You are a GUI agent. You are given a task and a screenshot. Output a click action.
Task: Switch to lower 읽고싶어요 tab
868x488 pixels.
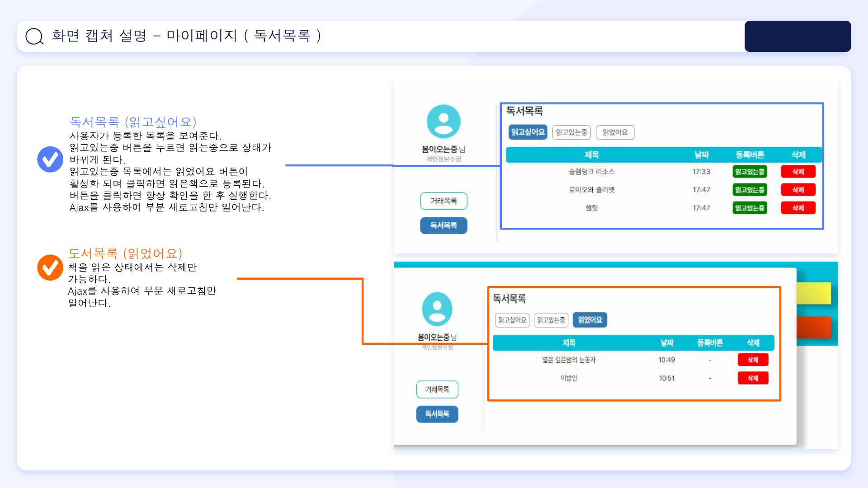(512, 320)
